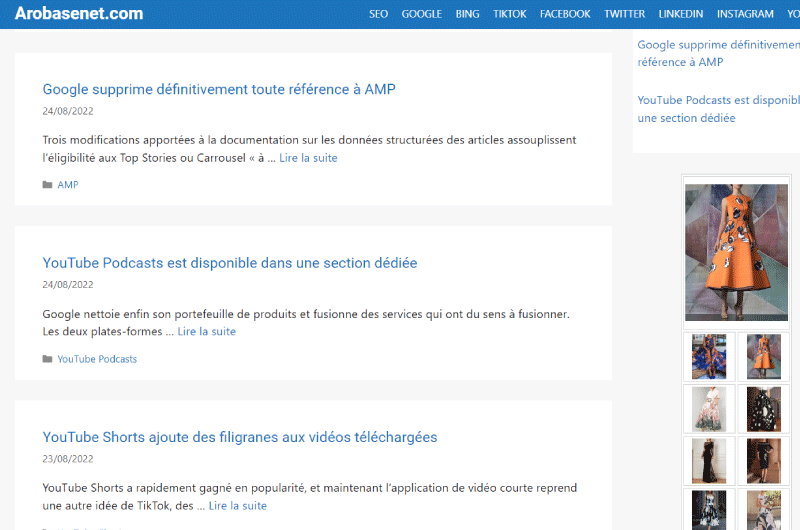The image size is (800, 530).
Task: Click the short black dress thumbnail beside the gown
Action: click(764, 461)
